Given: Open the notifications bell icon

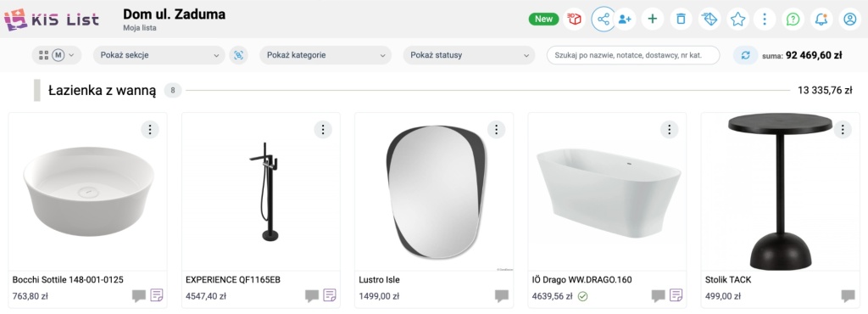Looking at the screenshot, I should [821, 20].
